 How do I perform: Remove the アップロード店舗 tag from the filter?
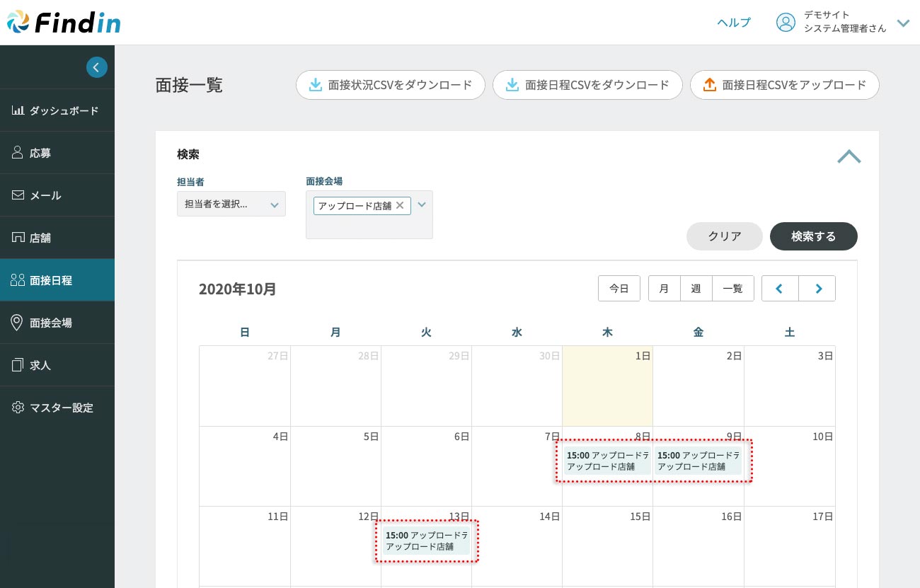pyautogui.click(x=400, y=205)
